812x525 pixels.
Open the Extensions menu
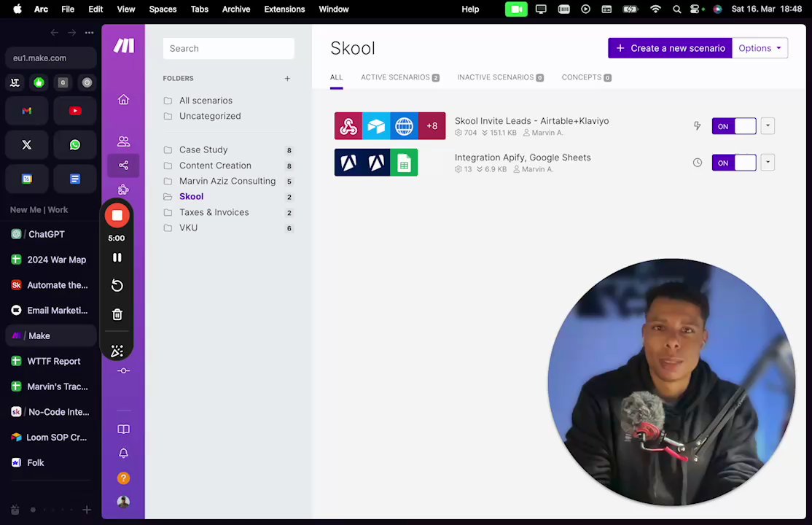284,9
